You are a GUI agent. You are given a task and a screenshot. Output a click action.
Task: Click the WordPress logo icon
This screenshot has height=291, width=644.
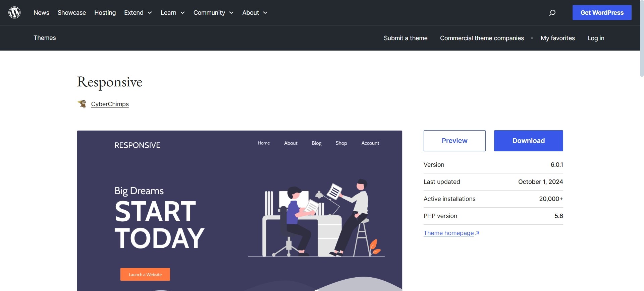coord(14,13)
